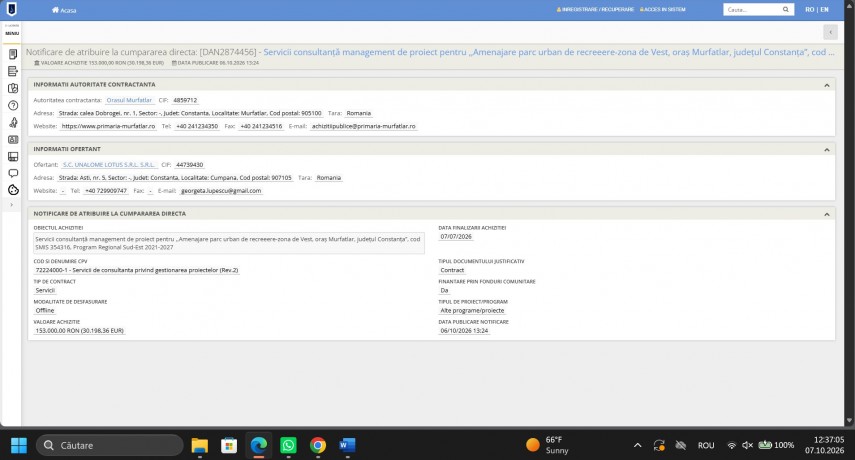Image resolution: width=855 pixels, height=460 pixels.
Task: Open Microsoft Word from the taskbar
Action: point(347,445)
